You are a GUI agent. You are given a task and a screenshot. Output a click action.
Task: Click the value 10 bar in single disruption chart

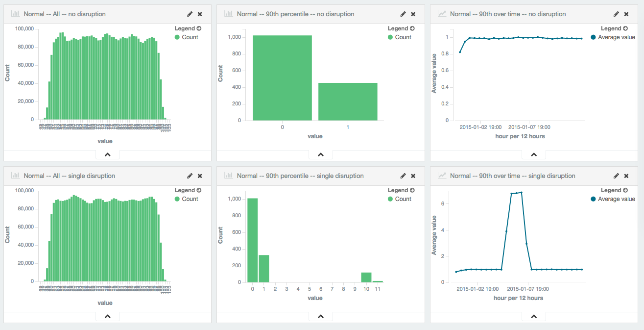click(366, 277)
